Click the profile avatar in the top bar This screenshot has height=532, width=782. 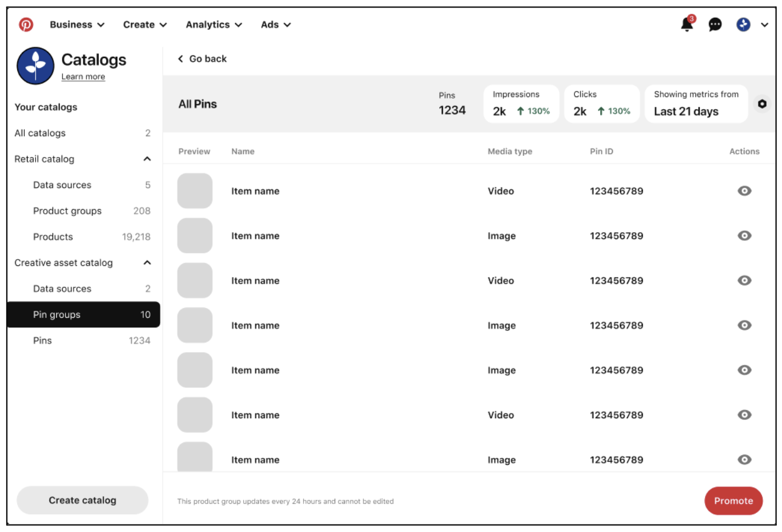743,25
